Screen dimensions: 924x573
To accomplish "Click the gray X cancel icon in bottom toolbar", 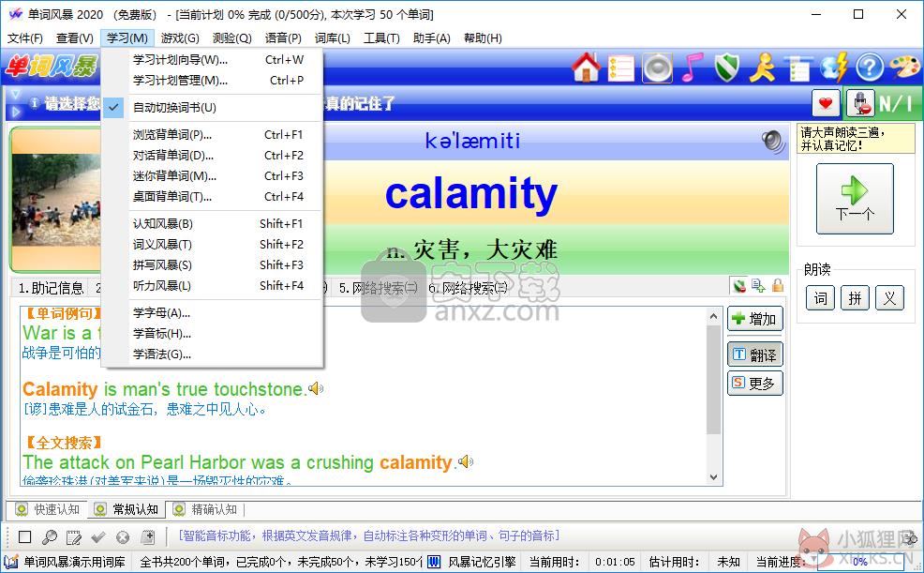I will (x=123, y=537).
